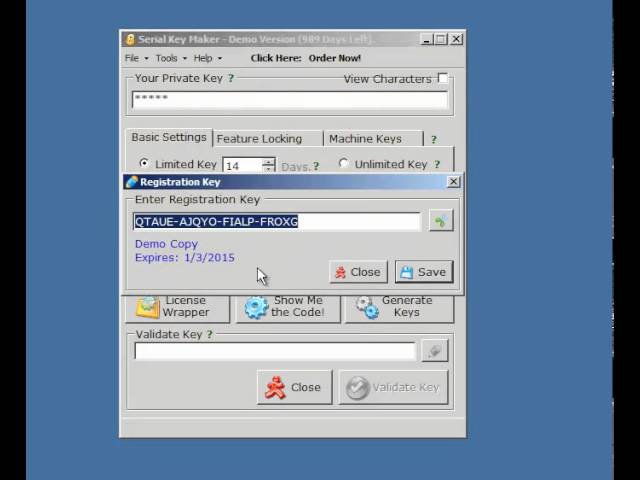Click the Order Now! link
This screenshot has width=640, height=480.
click(x=335, y=58)
